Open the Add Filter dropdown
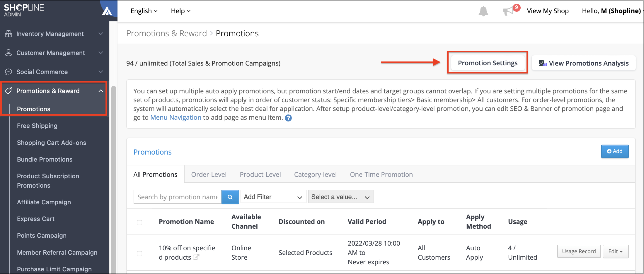 pos(273,197)
